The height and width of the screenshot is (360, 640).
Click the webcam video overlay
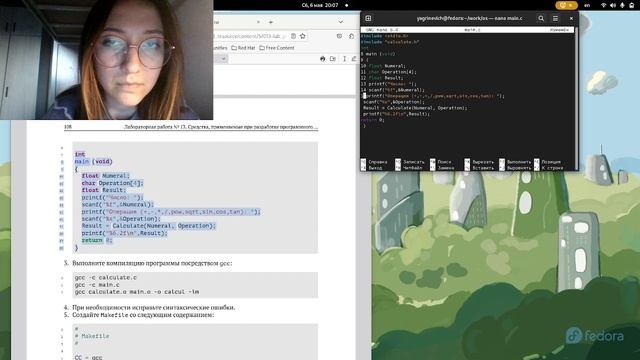click(x=106, y=60)
